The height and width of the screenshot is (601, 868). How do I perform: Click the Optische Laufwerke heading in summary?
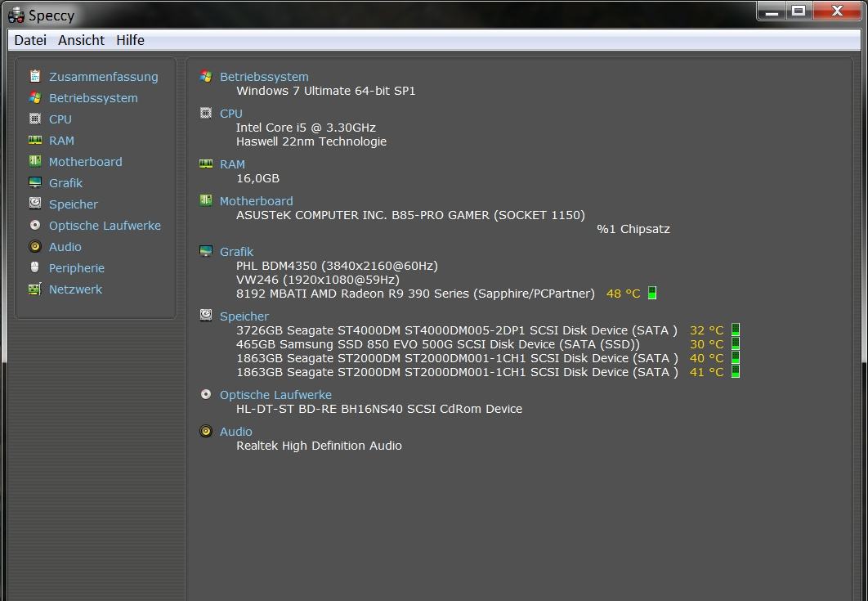tap(275, 395)
